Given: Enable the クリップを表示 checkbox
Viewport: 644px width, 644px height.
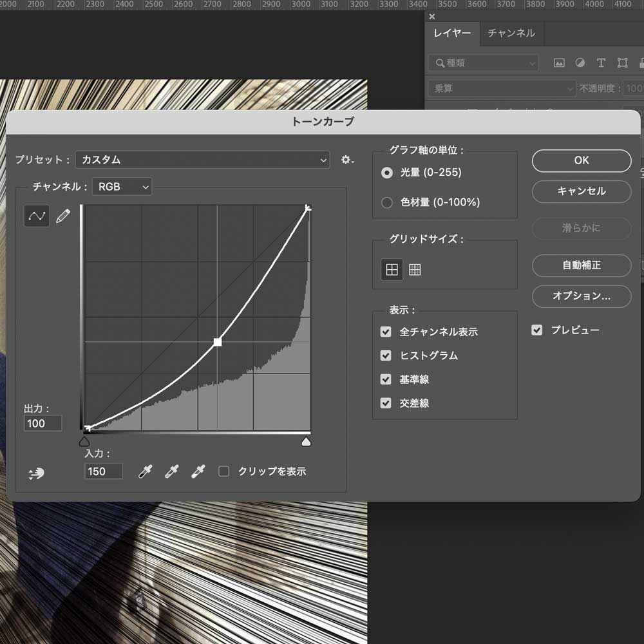Looking at the screenshot, I should tap(223, 471).
